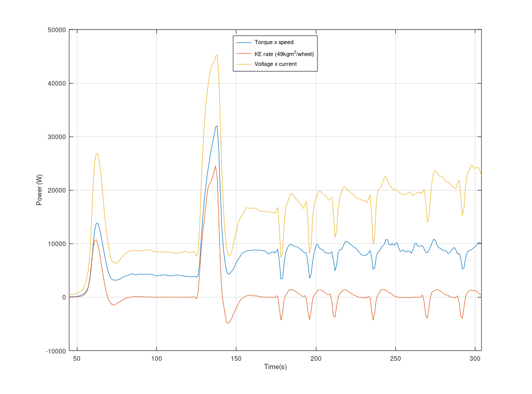This screenshot has width=532, height=394.
Task: Click the yellow legend line sample
Action: click(244, 64)
